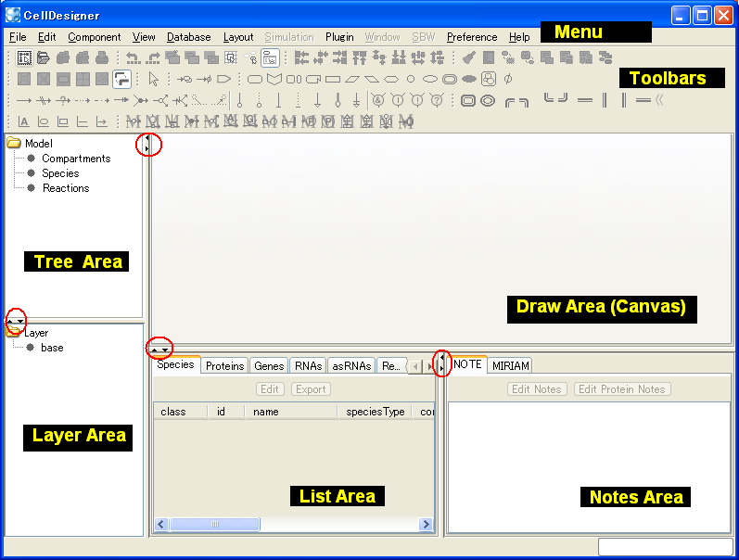739x560 pixels.
Task: Click the list scrollbar left arrow
Action: [161, 524]
